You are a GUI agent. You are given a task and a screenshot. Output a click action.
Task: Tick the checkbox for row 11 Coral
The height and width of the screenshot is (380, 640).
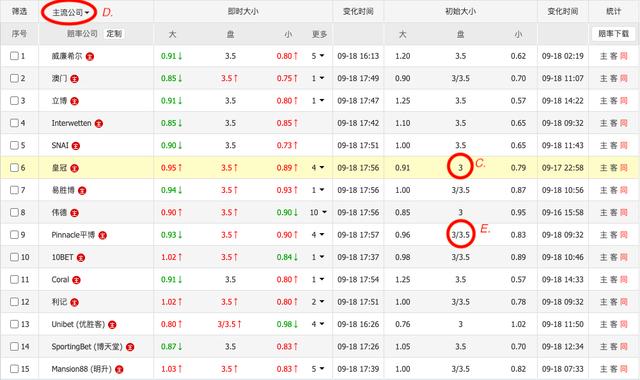(x=14, y=280)
